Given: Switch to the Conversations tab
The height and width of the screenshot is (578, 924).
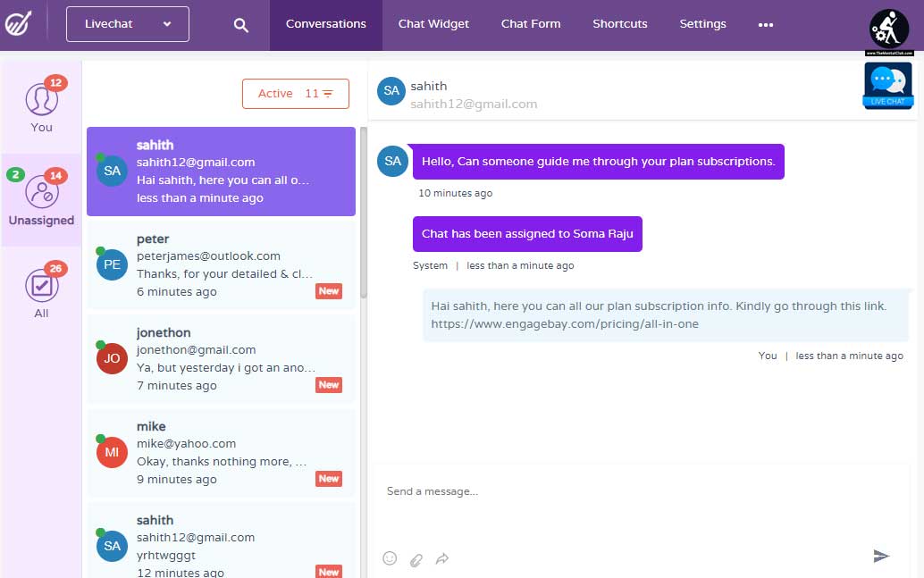Looking at the screenshot, I should [326, 24].
